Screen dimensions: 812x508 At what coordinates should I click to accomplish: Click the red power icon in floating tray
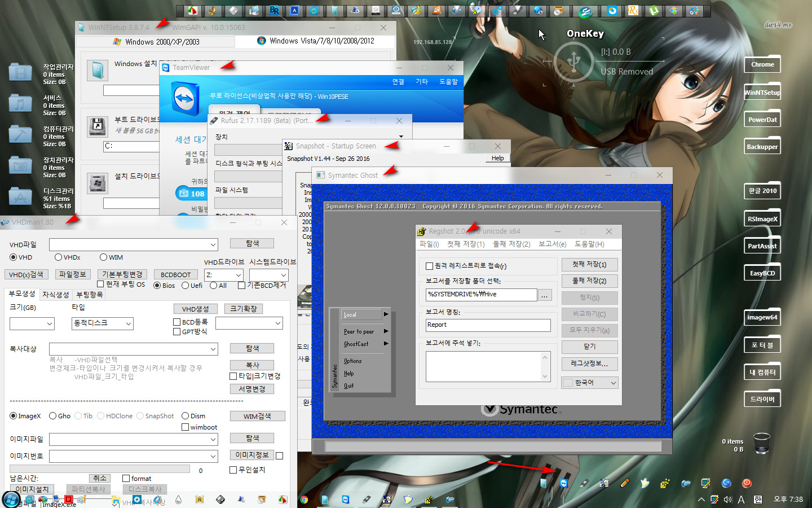coord(747,483)
